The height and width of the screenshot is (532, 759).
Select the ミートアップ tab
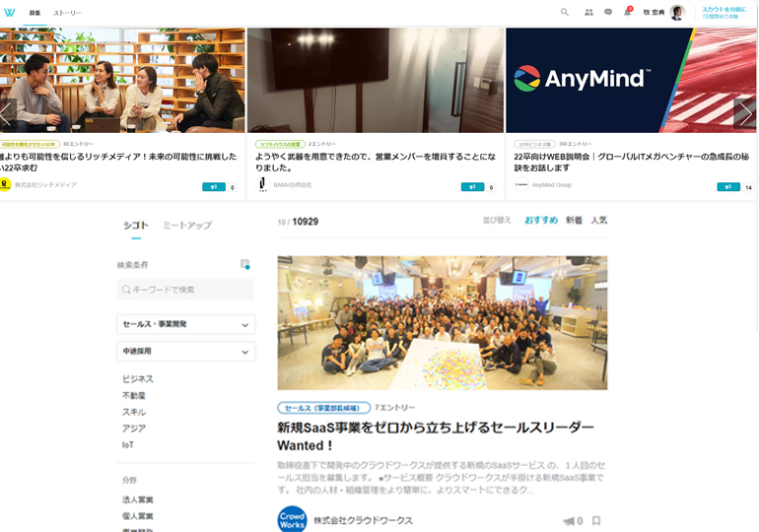coord(187,226)
